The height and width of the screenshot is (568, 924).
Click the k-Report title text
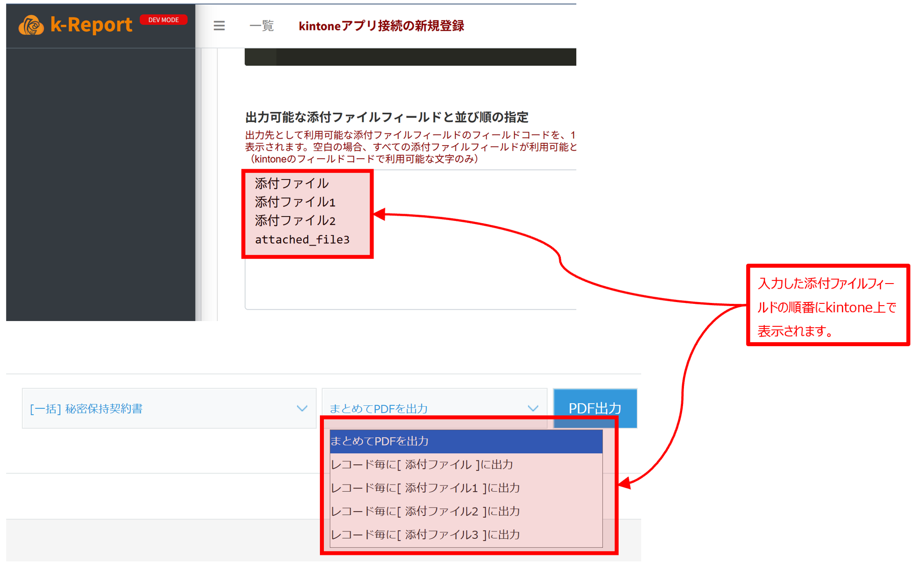tap(91, 25)
